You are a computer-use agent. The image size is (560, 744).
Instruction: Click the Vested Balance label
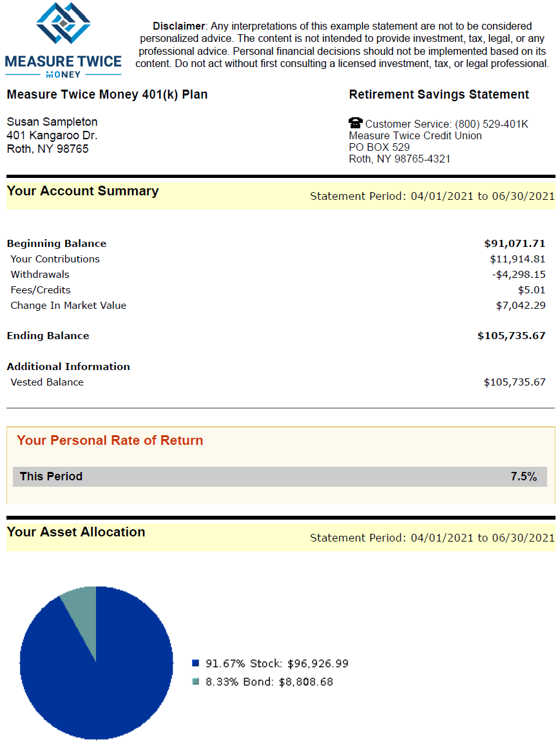pos(47,382)
